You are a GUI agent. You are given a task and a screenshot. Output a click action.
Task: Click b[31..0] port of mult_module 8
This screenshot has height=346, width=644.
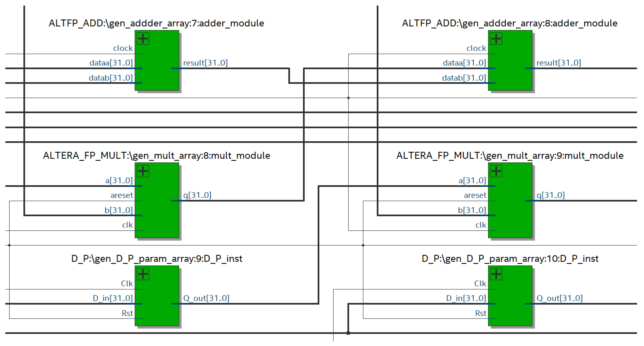[x=119, y=210]
